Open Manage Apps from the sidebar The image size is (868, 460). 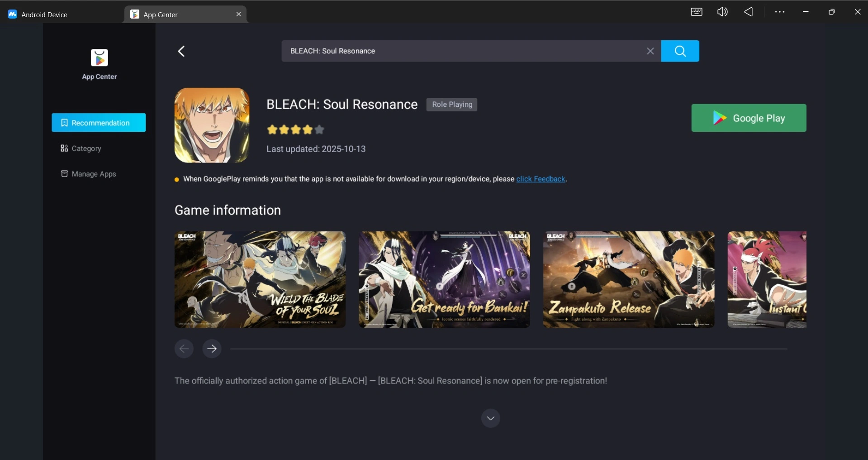64,174
